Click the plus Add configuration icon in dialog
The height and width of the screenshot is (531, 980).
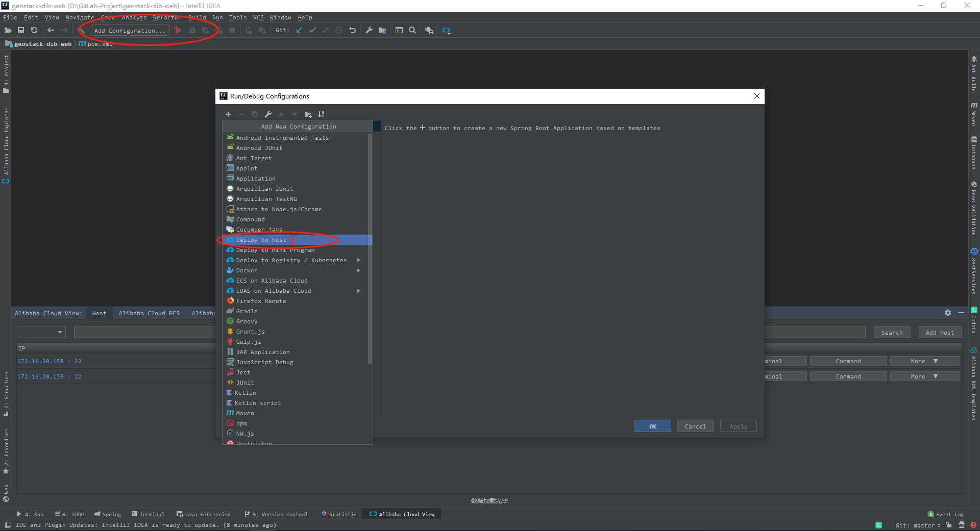point(228,114)
